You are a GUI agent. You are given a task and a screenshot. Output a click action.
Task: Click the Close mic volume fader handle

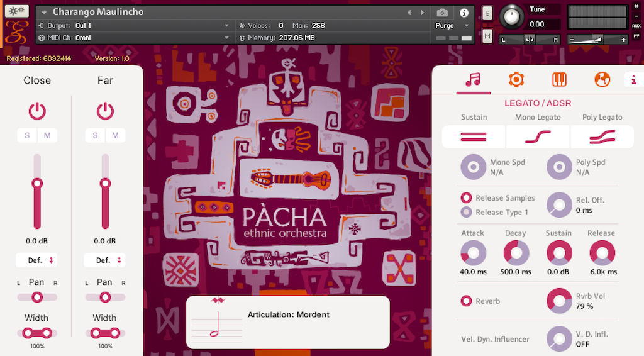pos(37,183)
